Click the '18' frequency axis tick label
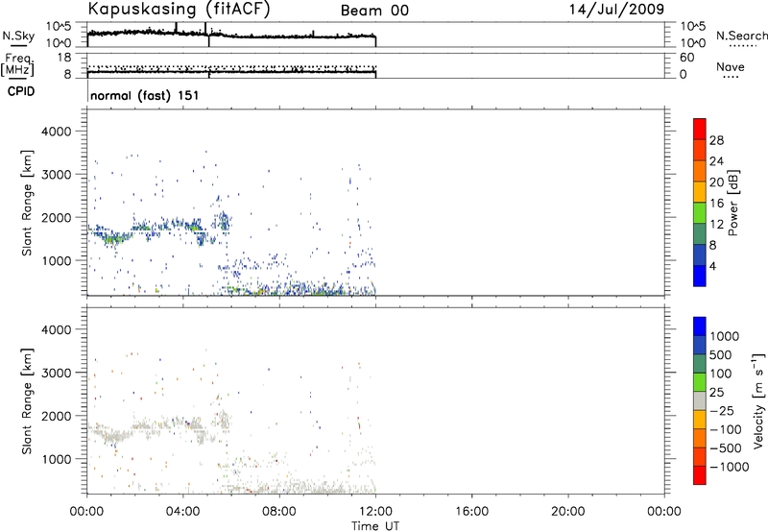The width and height of the screenshot is (768, 532). [x=64, y=58]
